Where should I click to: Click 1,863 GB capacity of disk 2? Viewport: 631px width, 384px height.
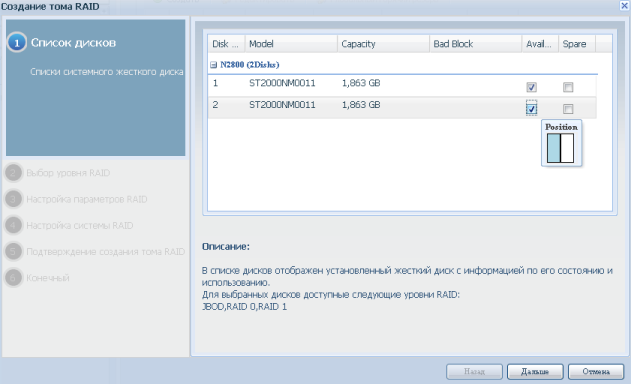click(x=361, y=105)
